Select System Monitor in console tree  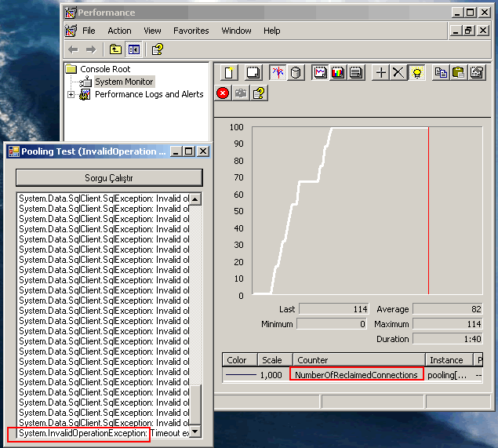pyautogui.click(x=124, y=82)
